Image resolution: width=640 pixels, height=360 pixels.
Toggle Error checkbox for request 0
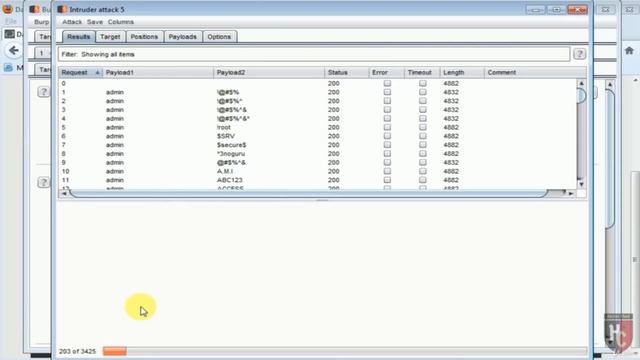[387, 83]
